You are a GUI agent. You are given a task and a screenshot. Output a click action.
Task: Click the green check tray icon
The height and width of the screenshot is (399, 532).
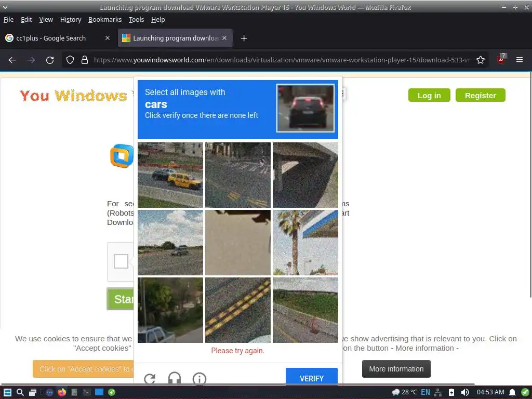coord(525,392)
